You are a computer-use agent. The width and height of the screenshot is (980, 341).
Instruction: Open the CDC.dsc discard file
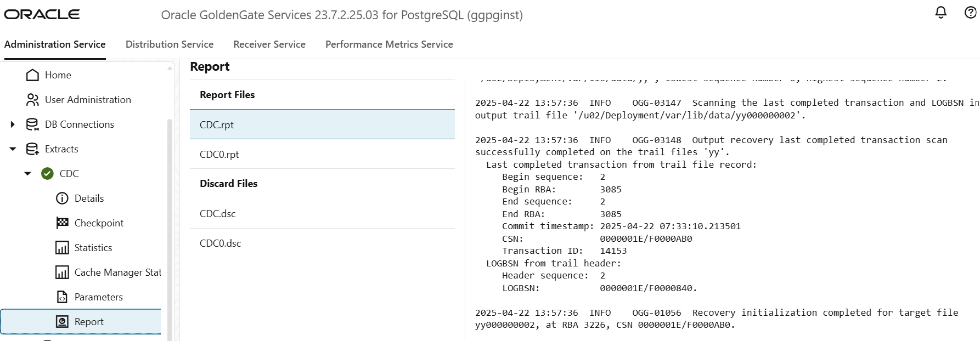[322, 213]
